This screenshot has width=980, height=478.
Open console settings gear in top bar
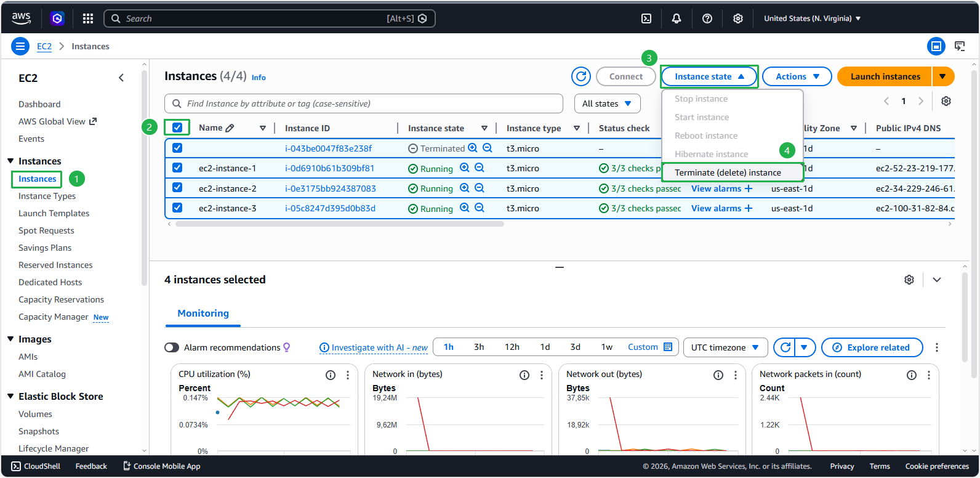pyautogui.click(x=738, y=18)
